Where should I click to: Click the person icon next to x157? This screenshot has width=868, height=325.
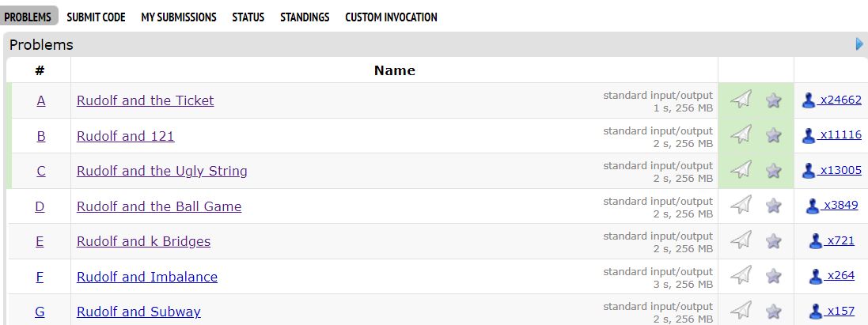(816, 312)
